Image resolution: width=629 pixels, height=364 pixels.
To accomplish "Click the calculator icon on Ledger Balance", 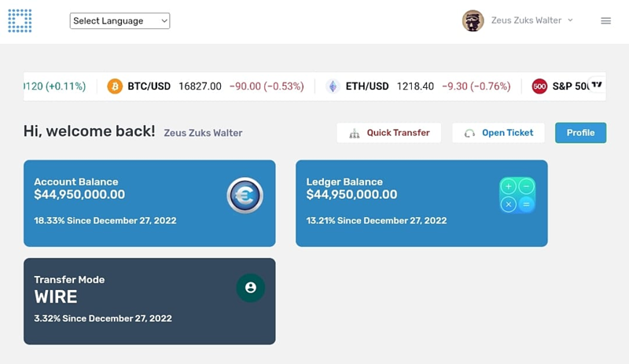I will click(517, 195).
